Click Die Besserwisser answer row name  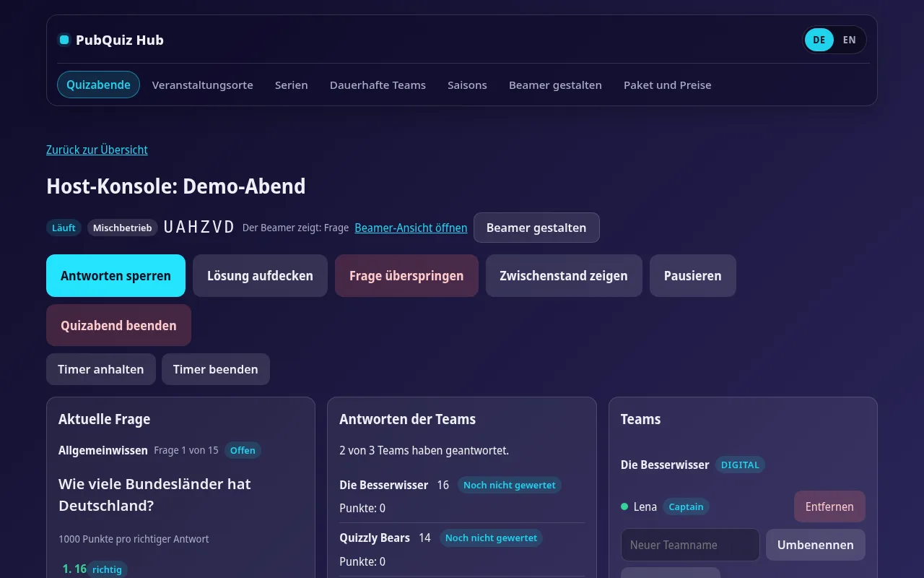click(384, 485)
